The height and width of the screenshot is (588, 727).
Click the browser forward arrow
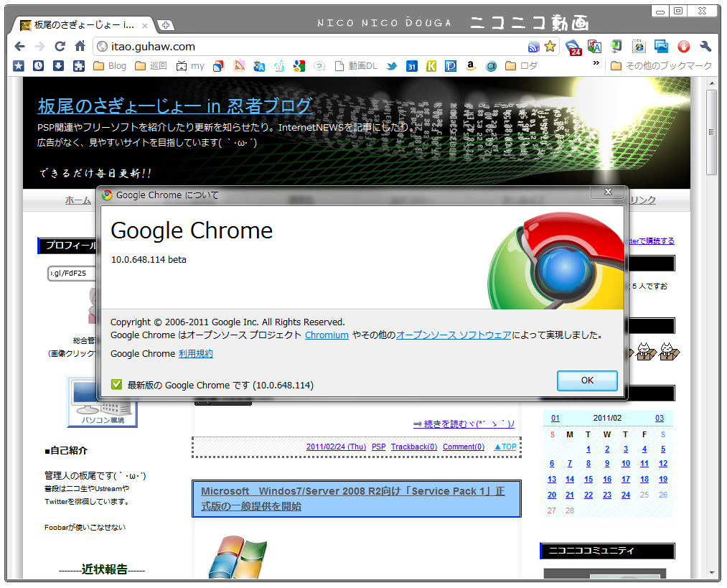(40, 47)
